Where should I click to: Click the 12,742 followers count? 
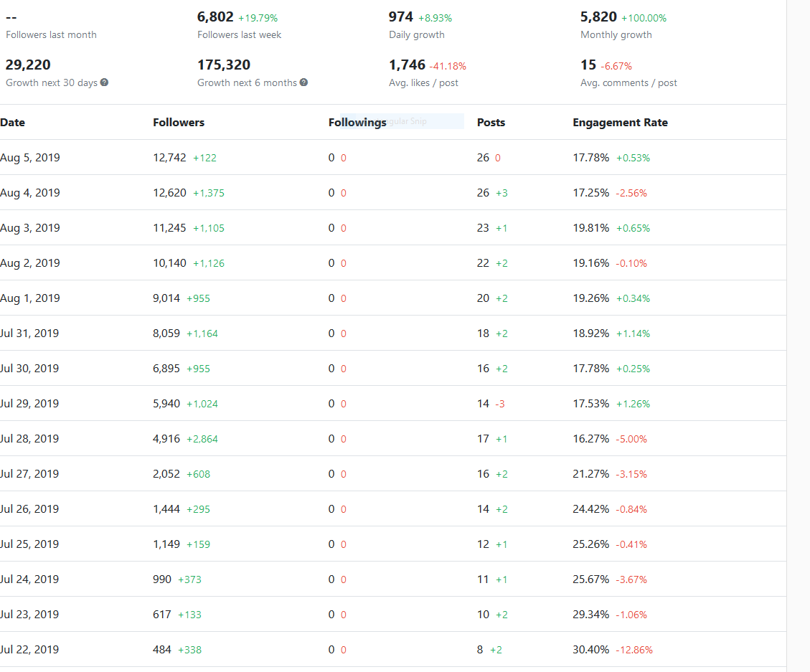pos(169,158)
